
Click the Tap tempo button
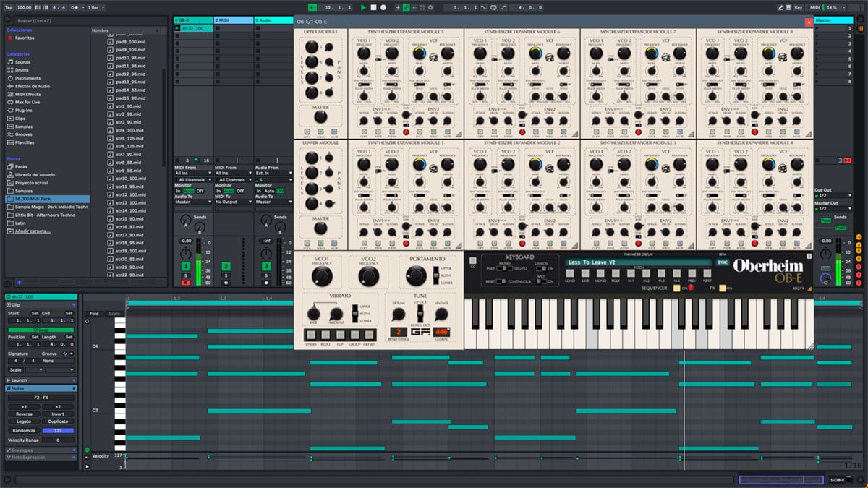pos(8,7)
